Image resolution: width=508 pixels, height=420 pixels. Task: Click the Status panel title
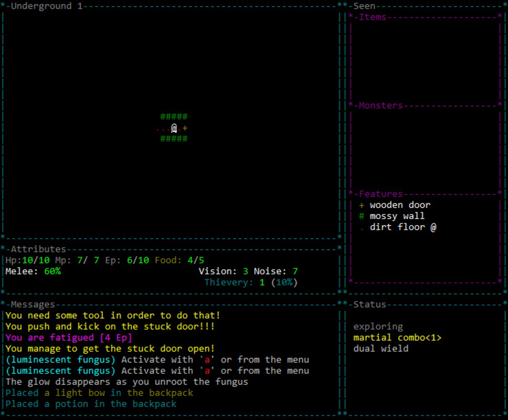369,304
